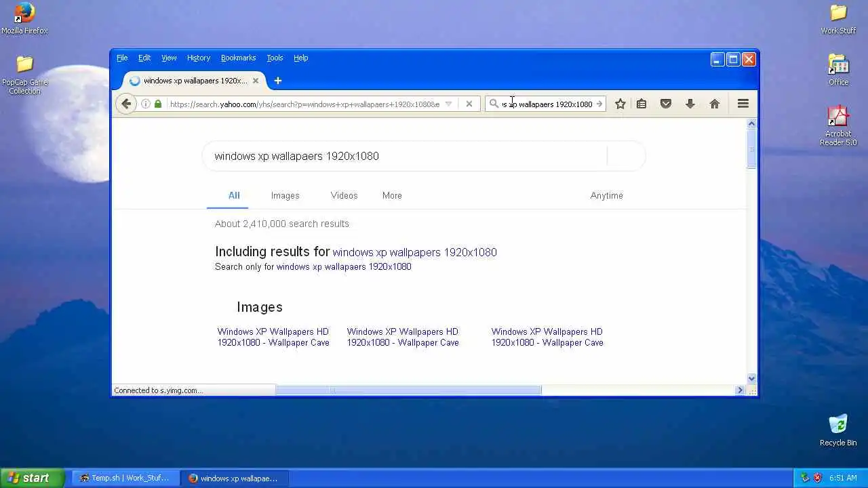Switch to the Temp.sh taskbar window

pos(125,478)
